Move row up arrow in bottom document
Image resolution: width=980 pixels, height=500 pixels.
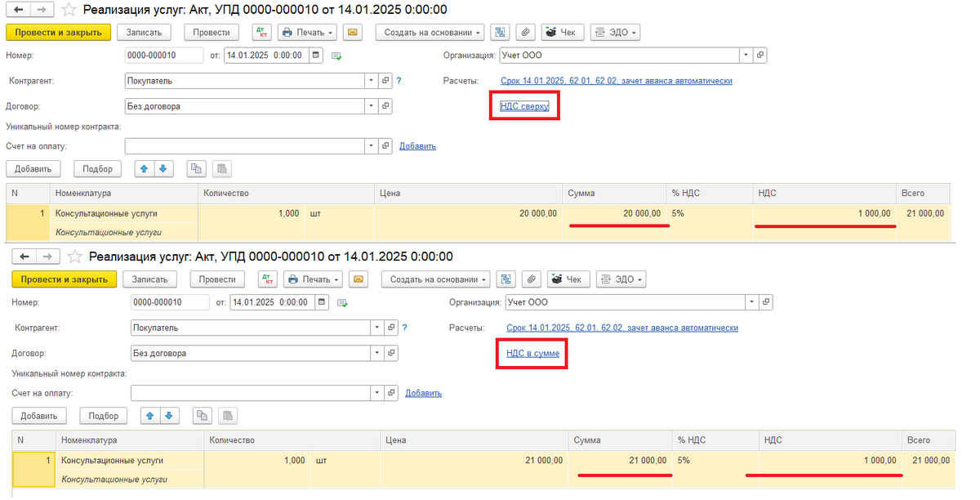[149, 416]
